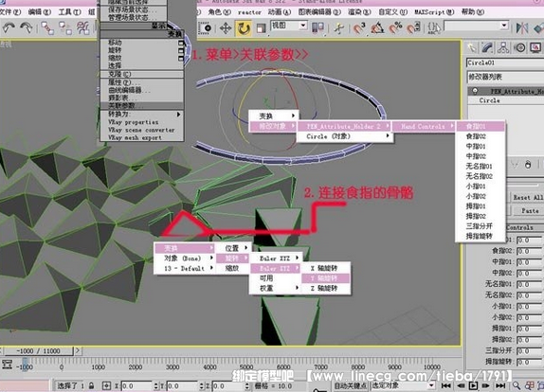Expand the Circle (对象) submenu
Screen dimensions: 544x392
[x=345, y=136]
